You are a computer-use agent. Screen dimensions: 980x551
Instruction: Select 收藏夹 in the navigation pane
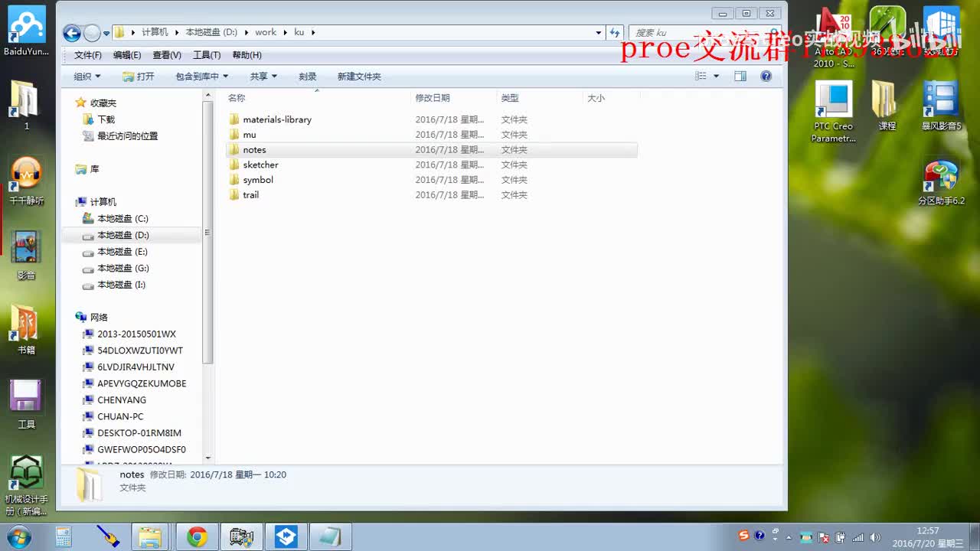[96, 103]
